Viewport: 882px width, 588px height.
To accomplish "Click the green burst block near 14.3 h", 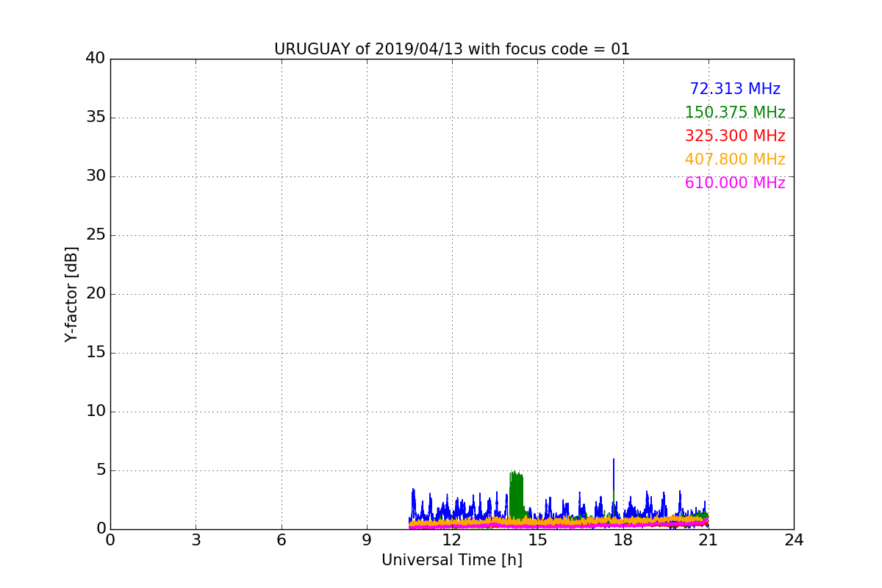I will [x=517, y=496].
